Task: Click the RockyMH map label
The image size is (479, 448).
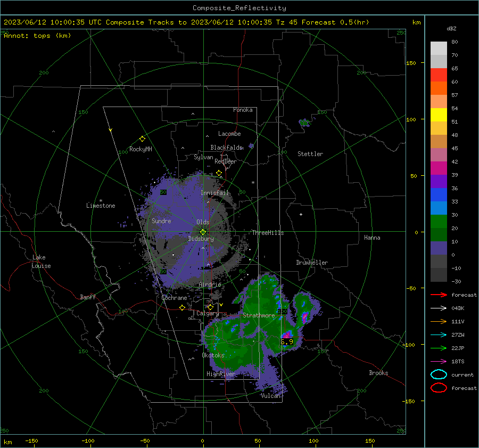Action: pyautogui.click(x=141, y=149)
